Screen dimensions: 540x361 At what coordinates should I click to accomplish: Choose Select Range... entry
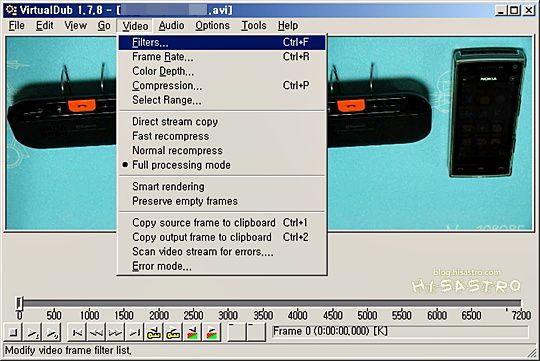pyautogui.click(x=222, y=100)
